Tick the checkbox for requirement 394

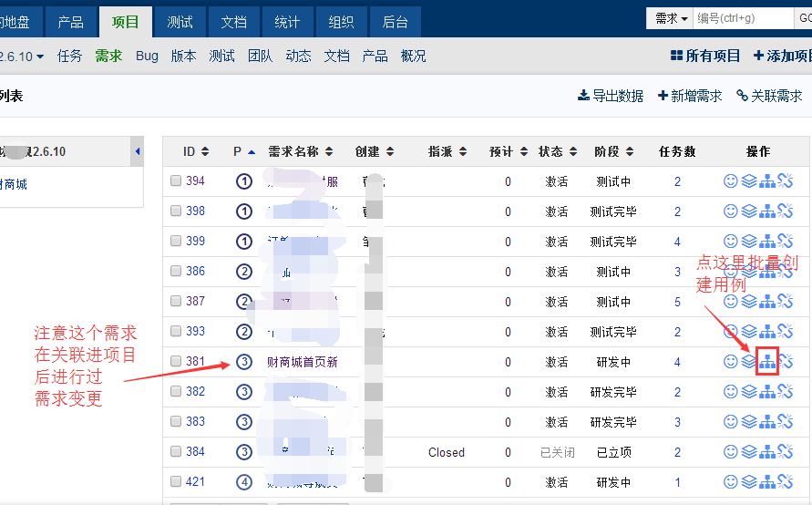(176, 181)
